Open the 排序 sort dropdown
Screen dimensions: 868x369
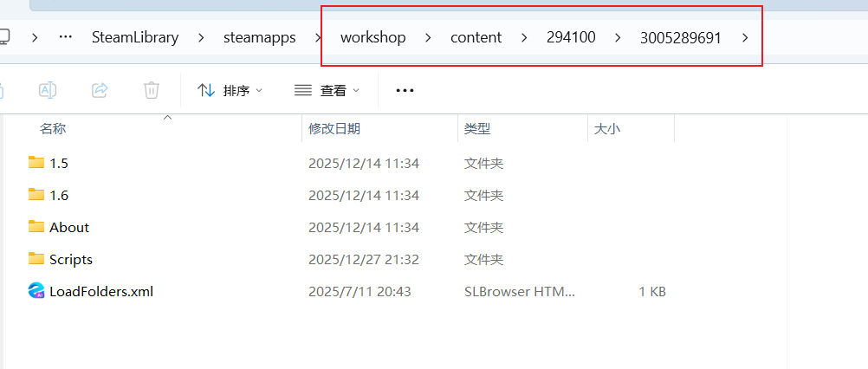coord(230,90)
